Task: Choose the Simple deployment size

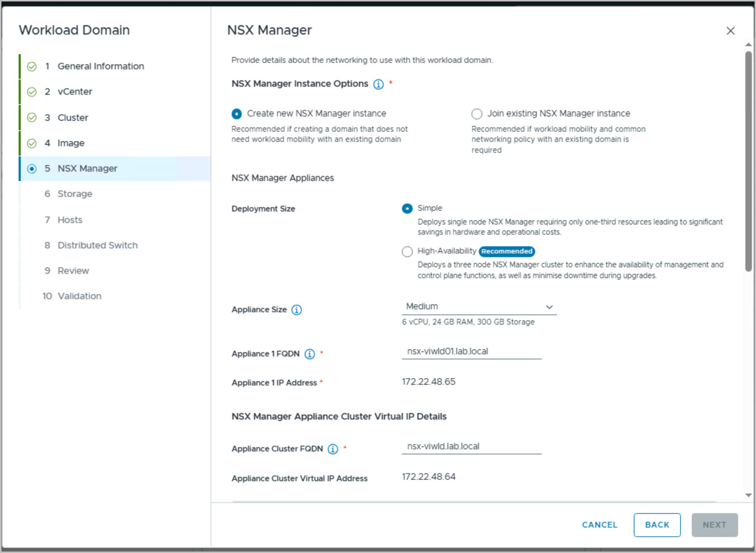Action: pos(407,209)
